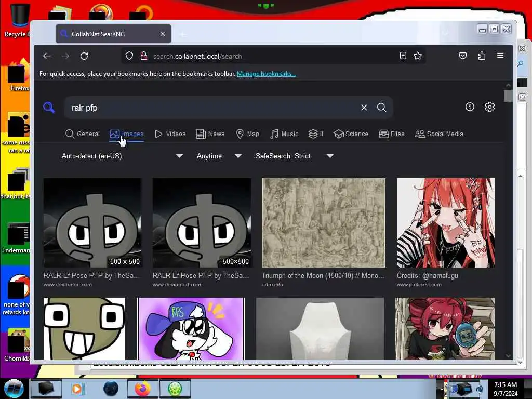532x399 pixels.
Task: Open the dog with RFS cap image
Action: click(191, 328)
